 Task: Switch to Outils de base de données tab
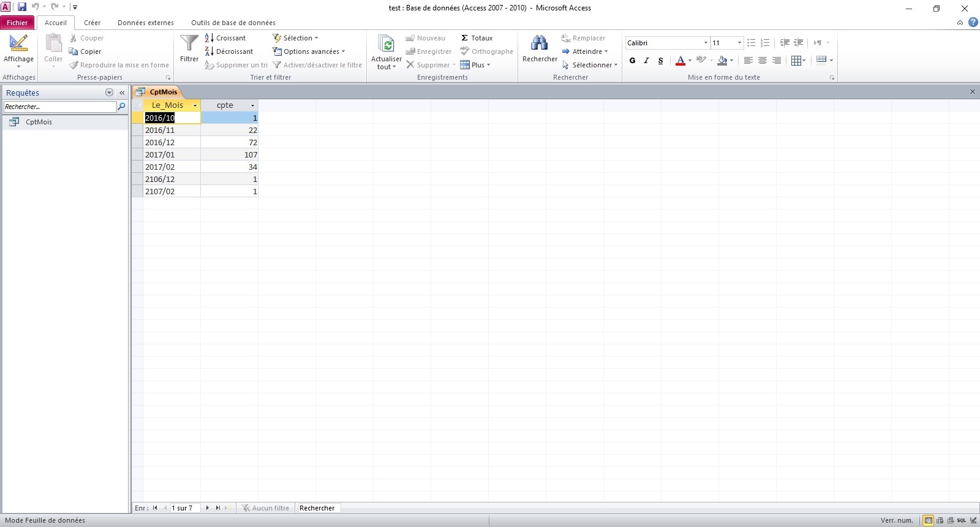[x=233, y=23]
